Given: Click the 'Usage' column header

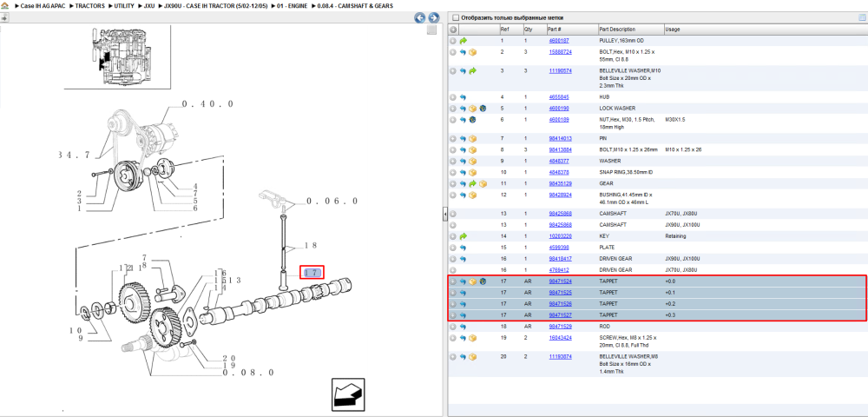Looking at the screenshot, I should (x=673, y=30).
